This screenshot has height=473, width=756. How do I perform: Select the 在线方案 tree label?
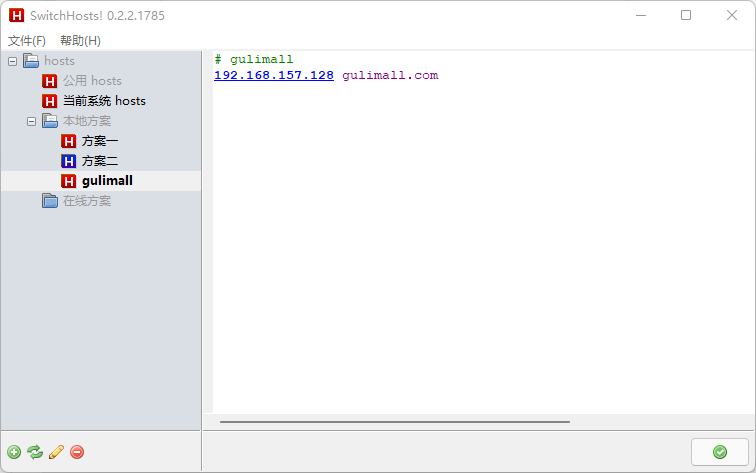click(87, 201)
